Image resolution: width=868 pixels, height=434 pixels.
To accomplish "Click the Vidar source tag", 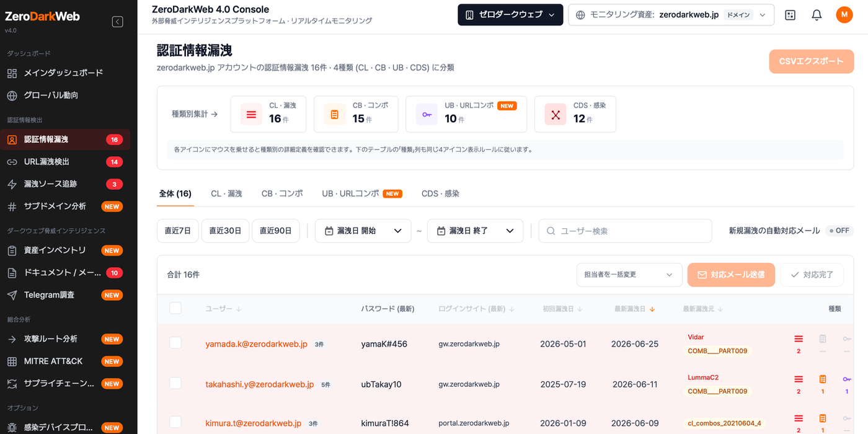I will tap(696, 337).
